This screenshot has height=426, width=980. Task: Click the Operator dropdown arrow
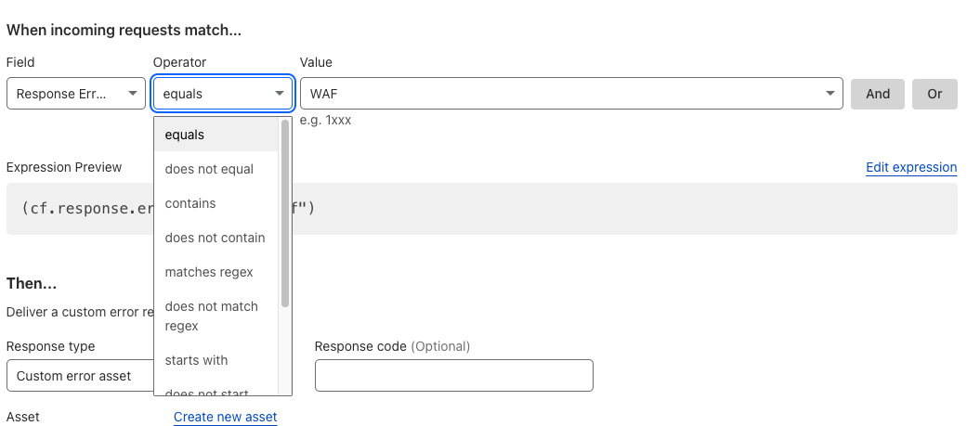coord(280,94)
